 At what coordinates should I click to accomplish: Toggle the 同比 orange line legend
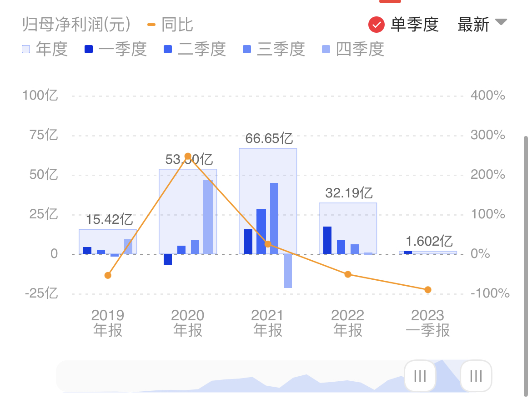pyautogui.click(x=171, y=25)
